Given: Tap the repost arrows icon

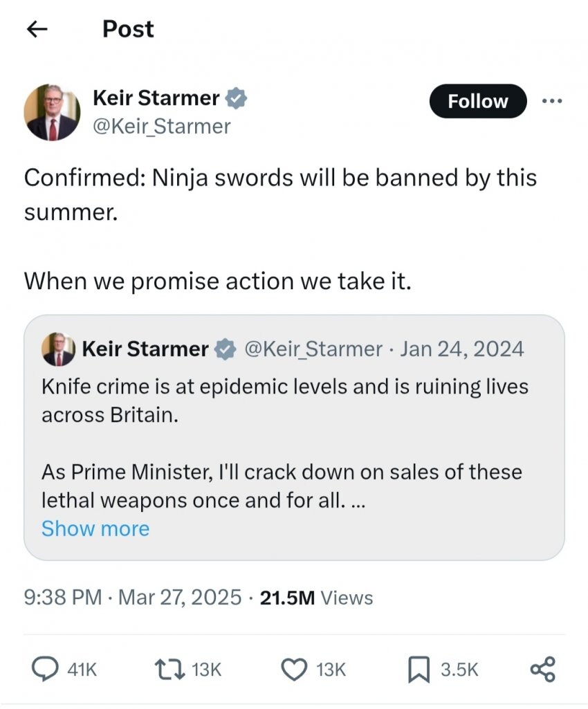Looking at the screenshot, I should (x=168, y=669).
